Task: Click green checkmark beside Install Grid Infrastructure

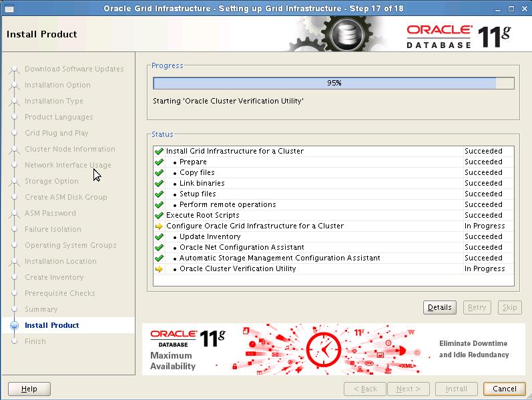Action: tap(159, 151)
